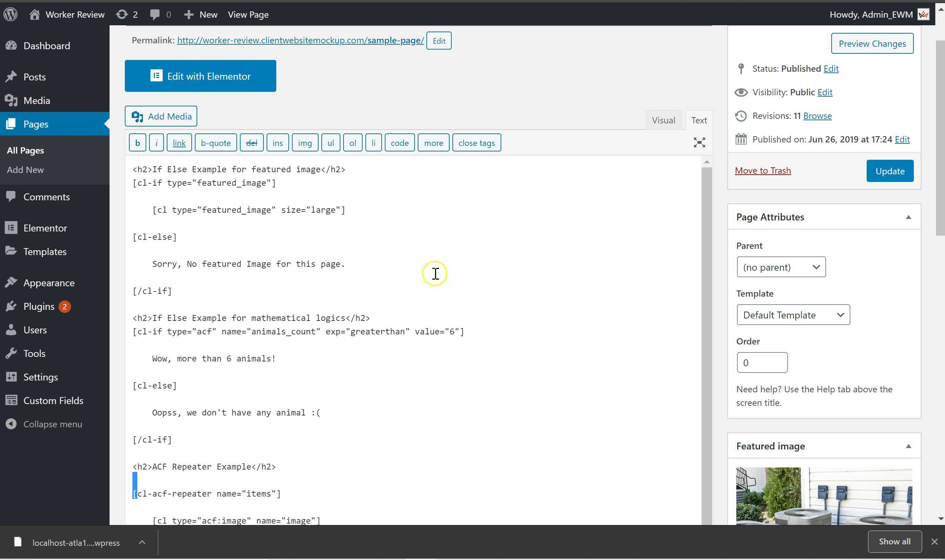The width and height of the screenshot is (945, 560).
Task: Open the Elementor sidebar menu
Action: pyautogui.click(x=45, y=228)
